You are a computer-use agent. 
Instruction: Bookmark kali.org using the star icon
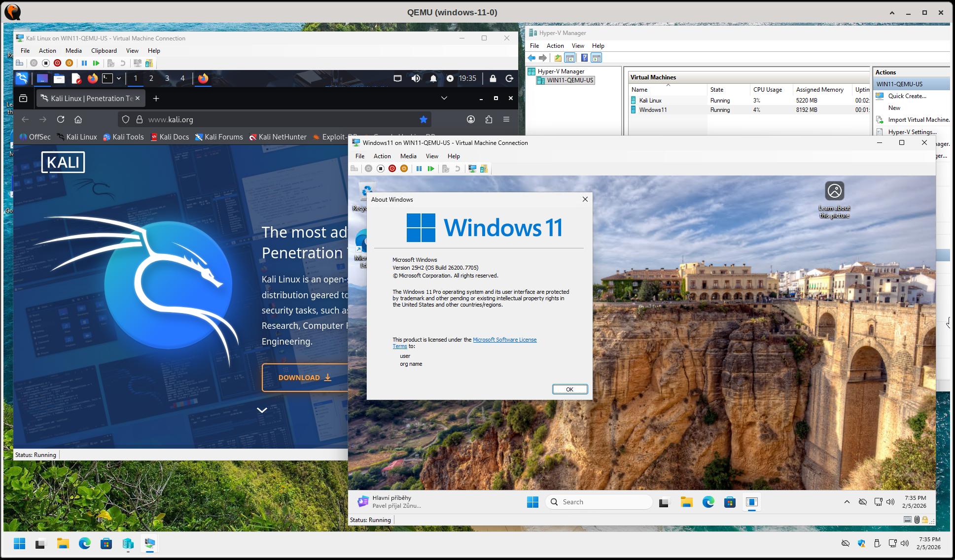coord(424,119)
